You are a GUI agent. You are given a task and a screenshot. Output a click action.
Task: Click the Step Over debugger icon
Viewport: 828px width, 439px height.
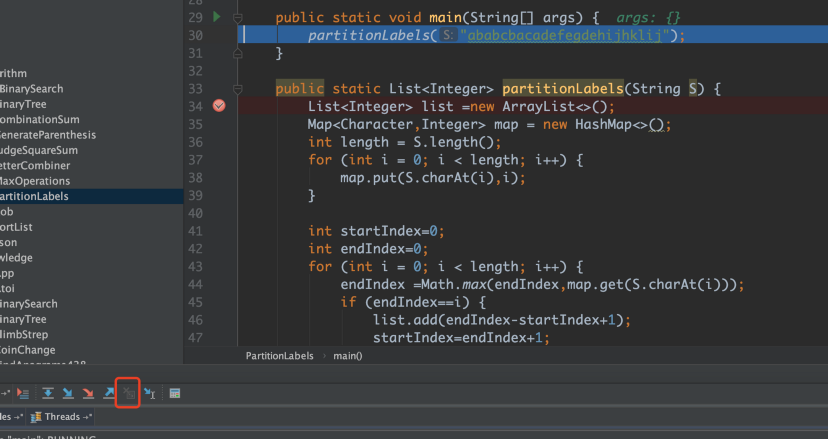(48, 394)
